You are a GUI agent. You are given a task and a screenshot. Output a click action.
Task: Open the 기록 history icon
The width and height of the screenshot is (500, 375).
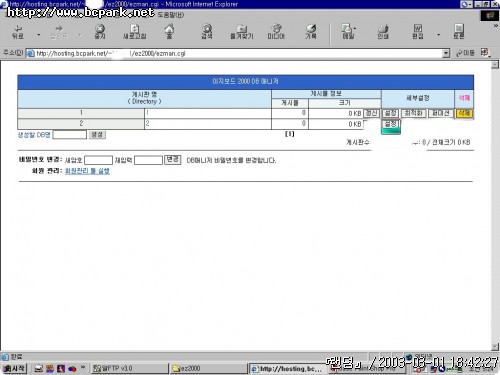[311, 32]
